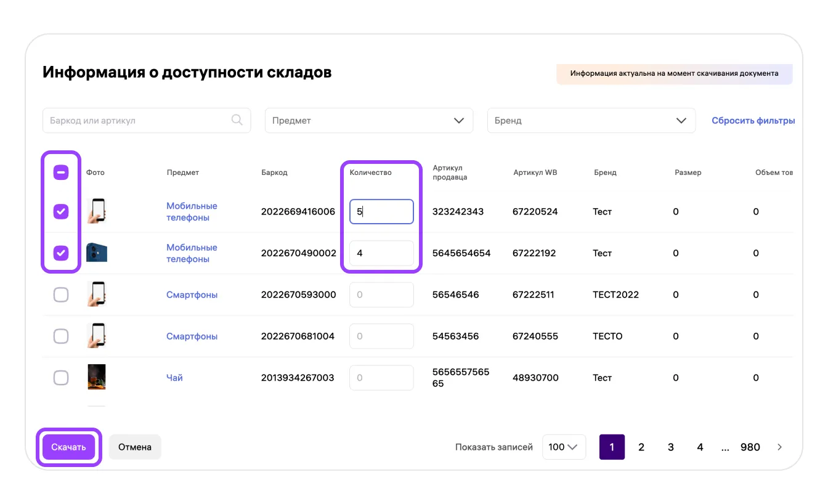
Task: Select checkbox for barcode 2022670593000
Action: tap(61, 295)
